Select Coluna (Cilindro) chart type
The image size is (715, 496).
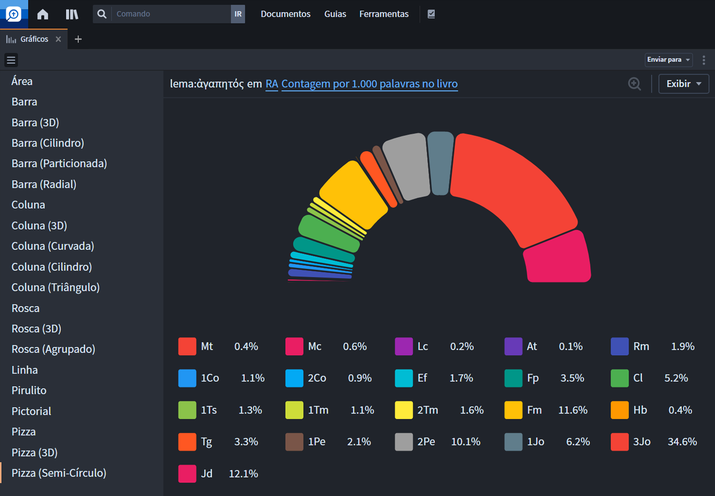pyautogui.click(x=52, y=267)
